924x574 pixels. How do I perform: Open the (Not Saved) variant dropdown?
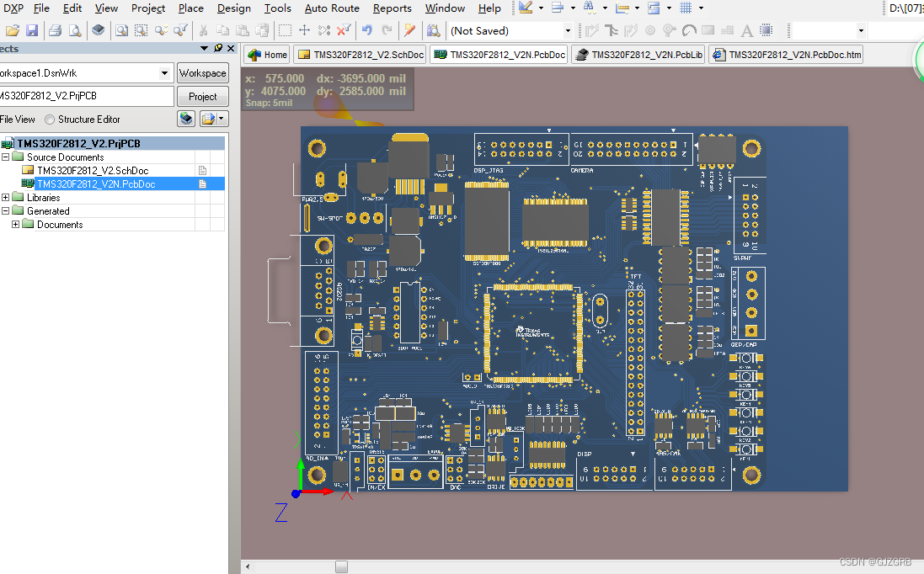569,30
